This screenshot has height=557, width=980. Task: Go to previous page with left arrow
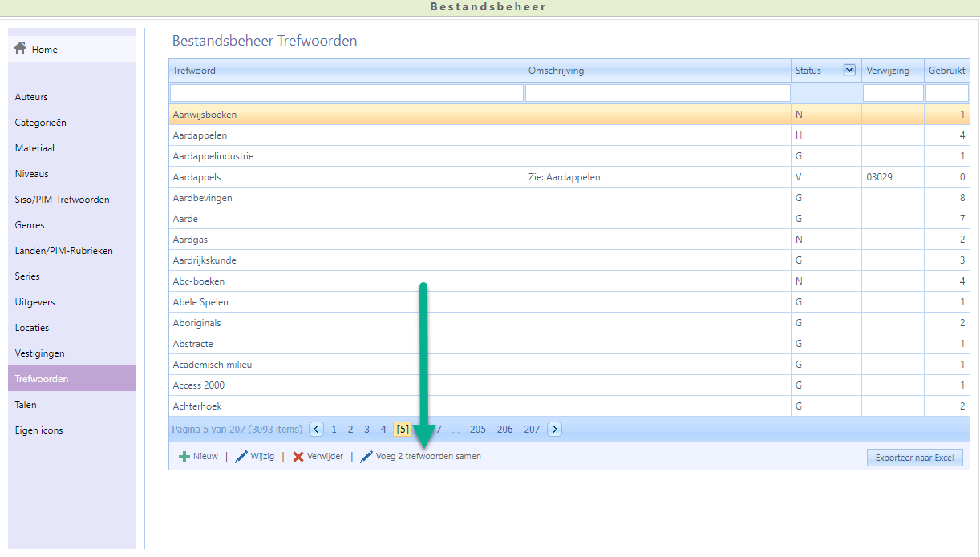tap(317, 430)
